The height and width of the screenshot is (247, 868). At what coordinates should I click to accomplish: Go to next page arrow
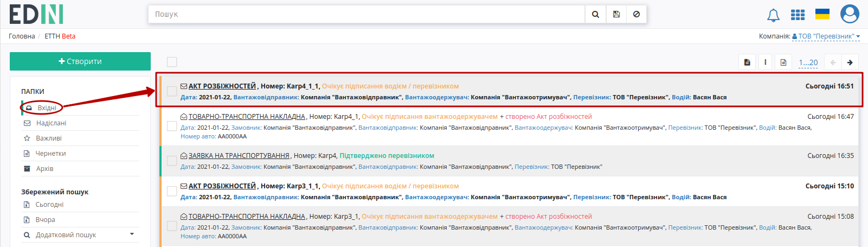coord(850,62)
